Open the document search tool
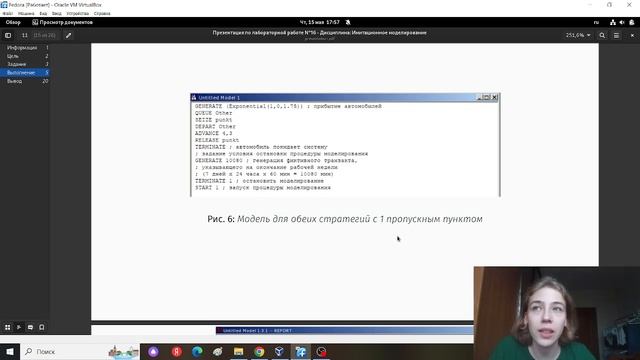The image size is (640, 360). tap(602, 36)
